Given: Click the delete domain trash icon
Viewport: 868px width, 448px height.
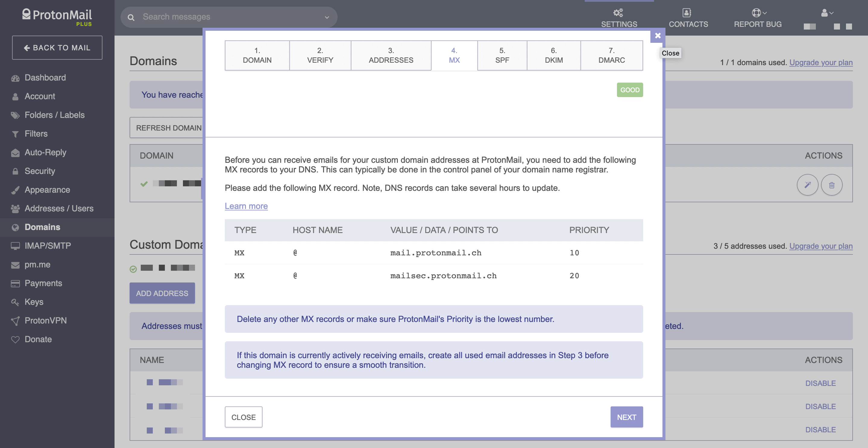Looking at the screenshot, I should (832, 185).
